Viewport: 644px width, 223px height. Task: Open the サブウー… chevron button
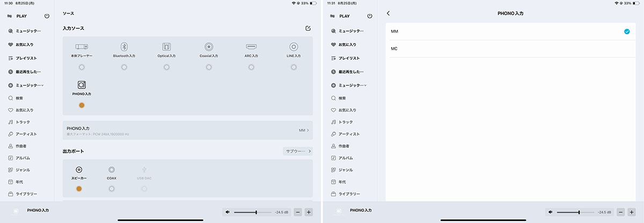pos(298,151)
